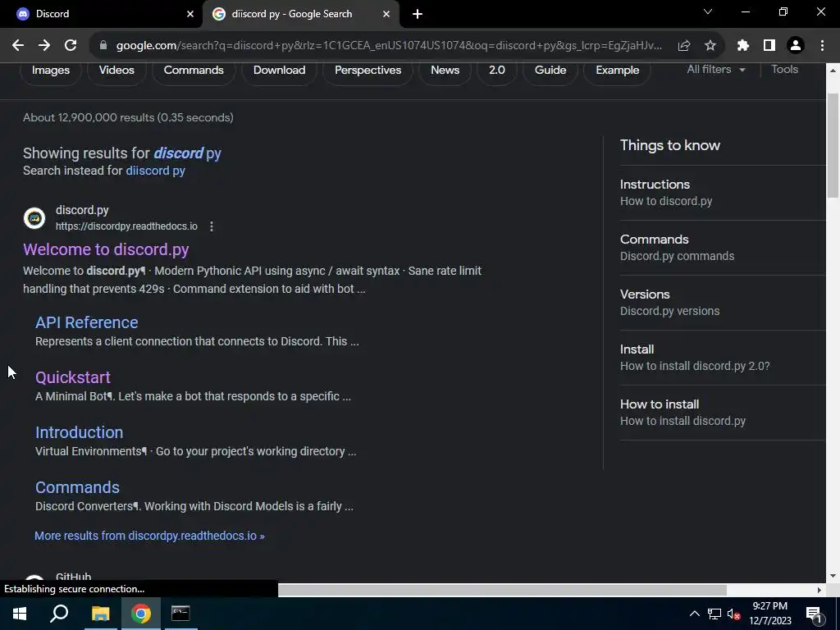The image size is (840, 630).
Task: Open Chrome profile avatar
Action: [x=796, y=46]
